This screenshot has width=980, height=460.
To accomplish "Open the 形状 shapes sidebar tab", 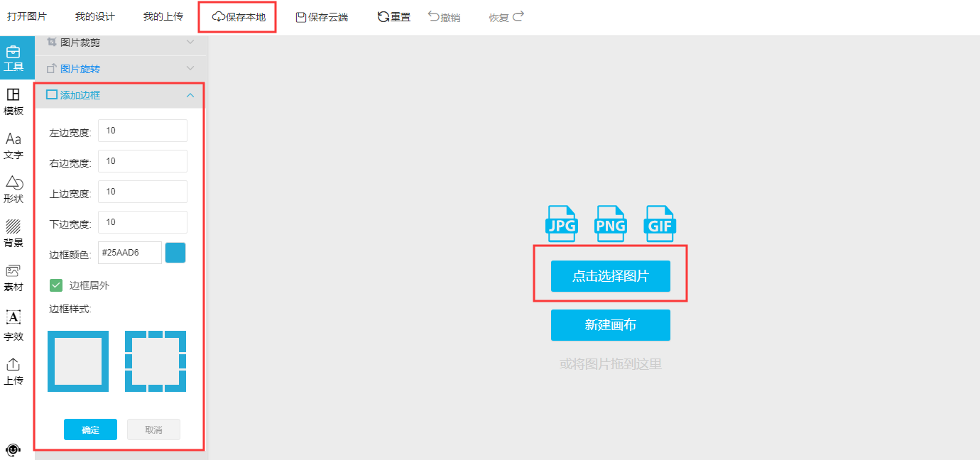I will (13, 190).
